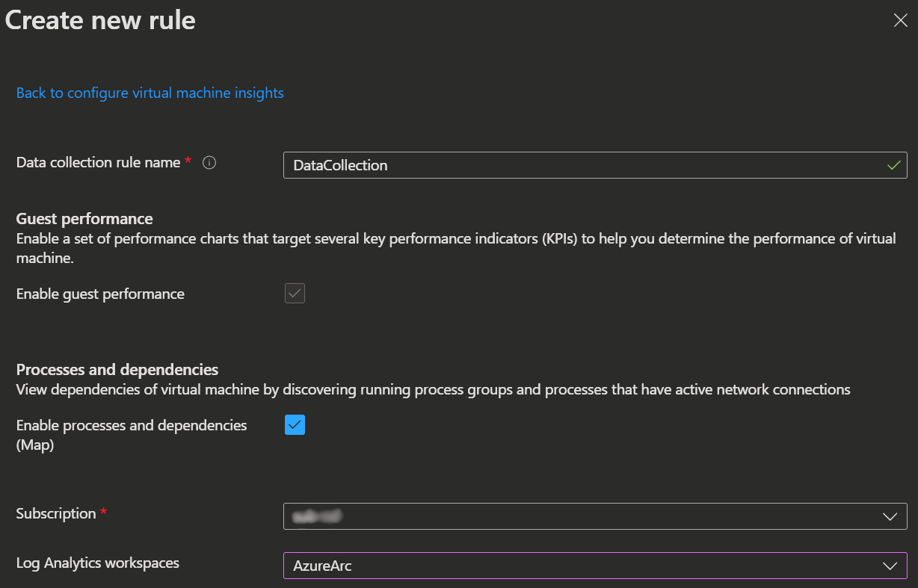Viewport: 918px width, 588px height.
Task: Open the Subscription dropdown
Action: click(x=595, y=516)
